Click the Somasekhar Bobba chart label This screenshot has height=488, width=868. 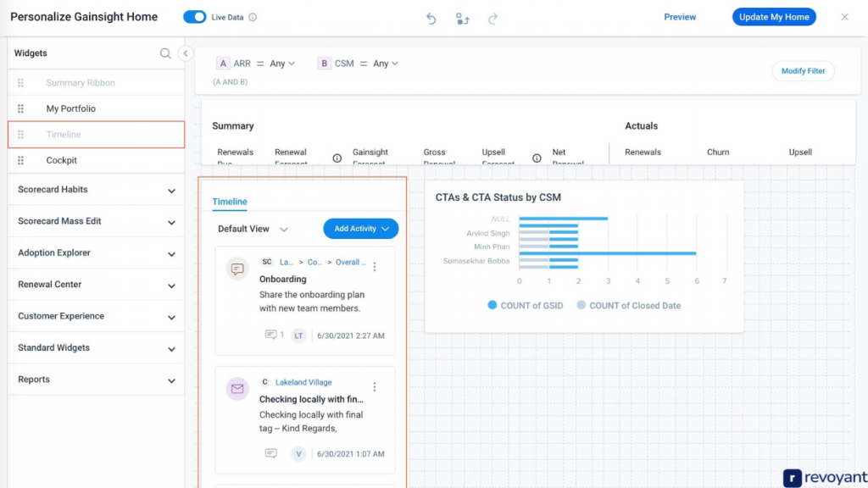pos(476,261)
